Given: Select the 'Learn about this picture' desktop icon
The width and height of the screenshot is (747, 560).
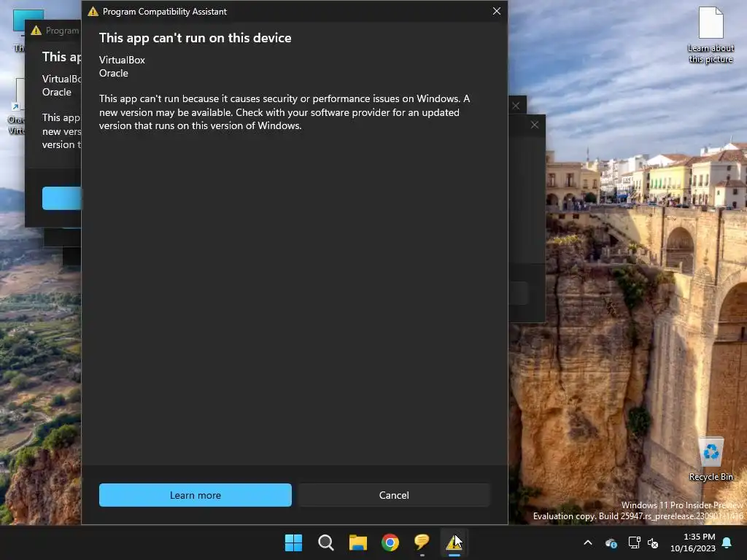Looking at the screenshot, I should tap(711, 35).
